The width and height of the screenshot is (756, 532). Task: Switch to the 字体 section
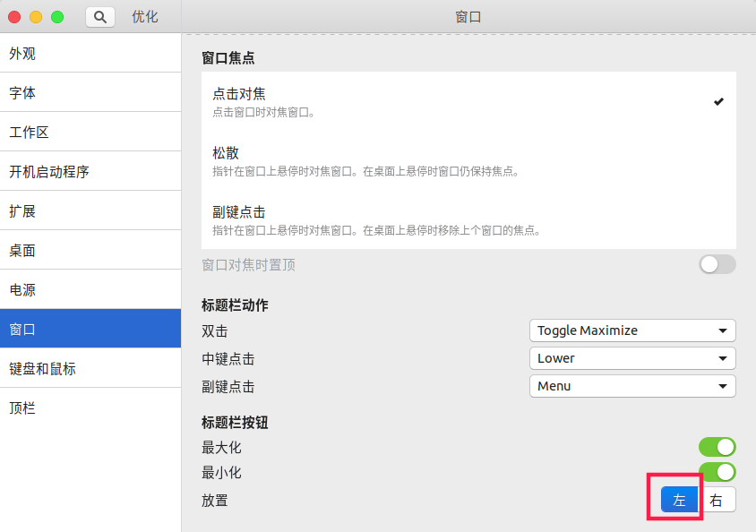pos(90,93)
